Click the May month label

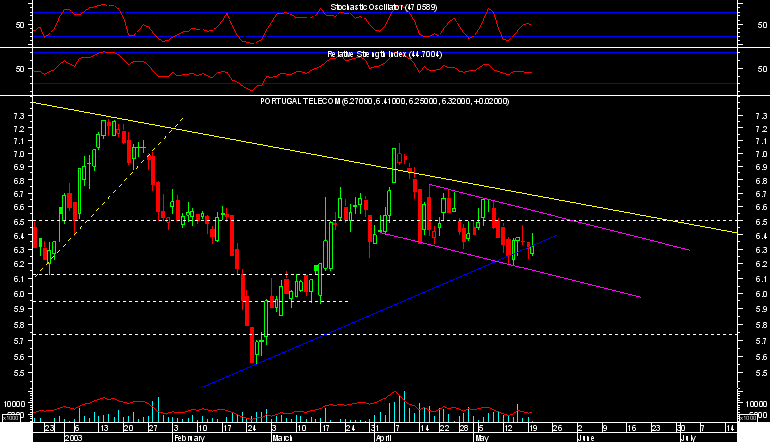[x=482, y=438]
